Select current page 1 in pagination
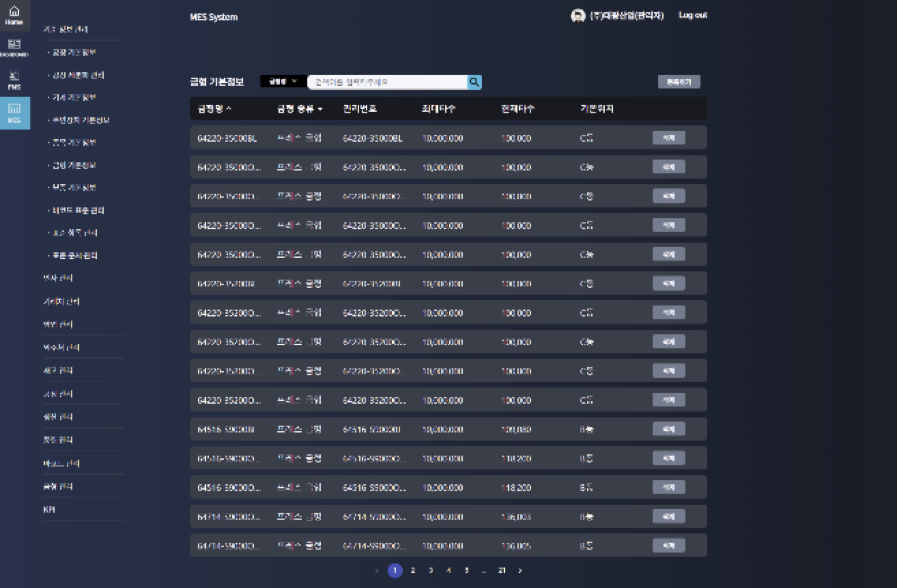The height and width of the screenshot is (588, 897). click(x=395, y=570)
